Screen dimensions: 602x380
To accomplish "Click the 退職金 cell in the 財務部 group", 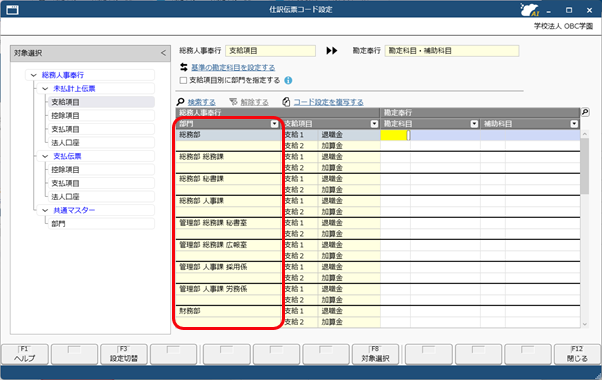I will click(349, 311).
